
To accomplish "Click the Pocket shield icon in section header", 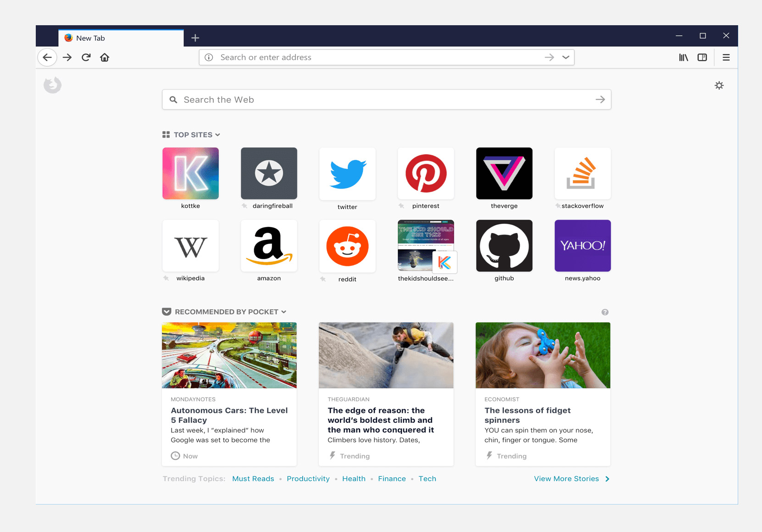I will [x=167, y=312].
